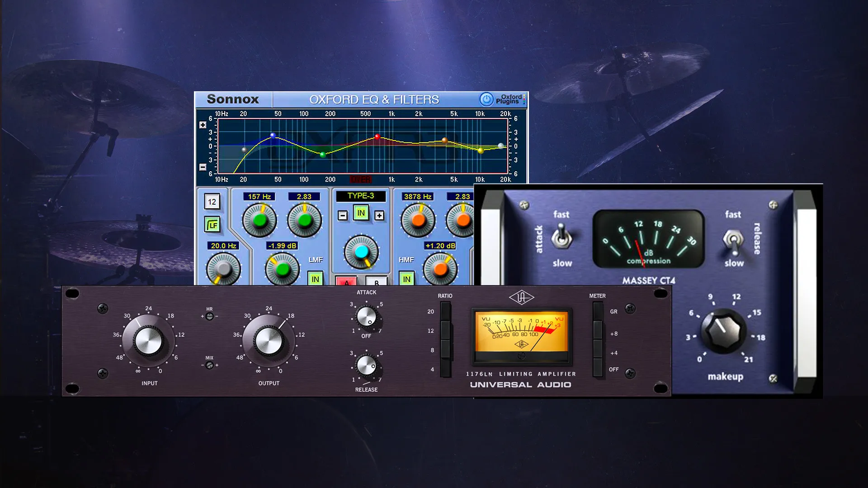Click the 3878 Hz frequency field

tap(417, 197)
